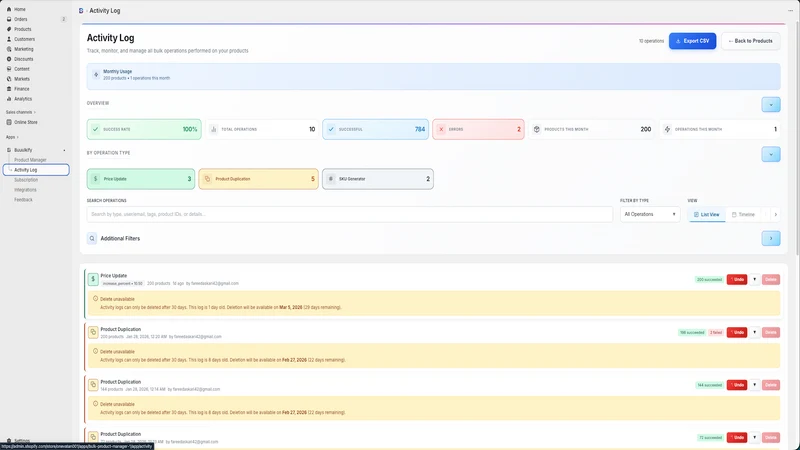Filter by Price Update operation card
The width and height of the screenshot is (800, 450).
[x=141, y=179]
